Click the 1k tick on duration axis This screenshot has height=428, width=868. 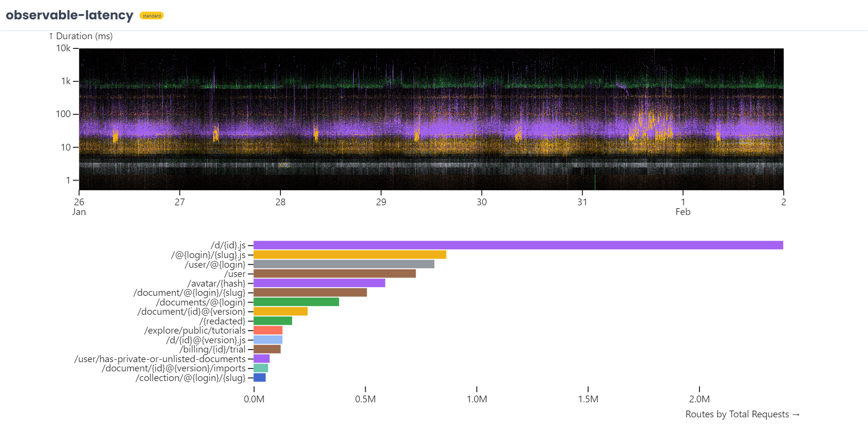tap(66, 81)
